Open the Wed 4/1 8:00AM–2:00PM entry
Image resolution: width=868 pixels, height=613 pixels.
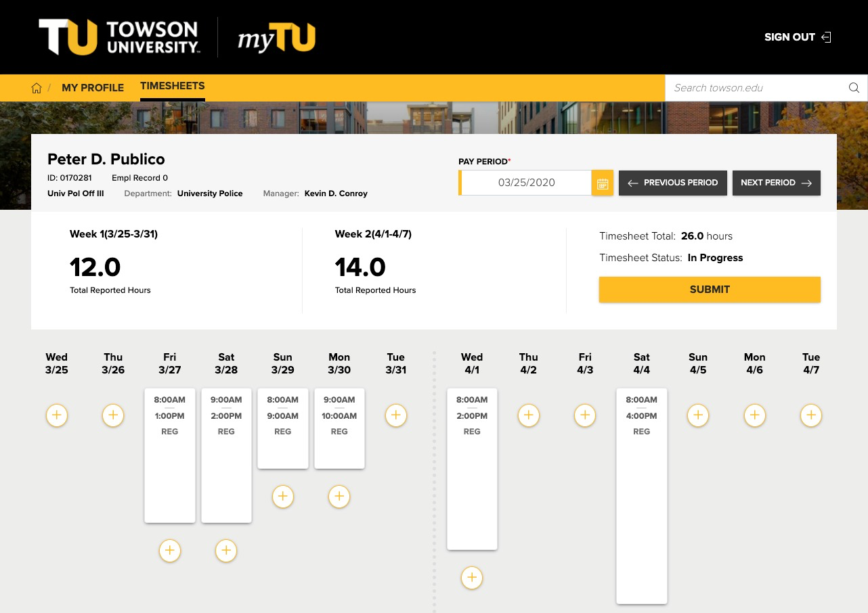pos(472,469)
